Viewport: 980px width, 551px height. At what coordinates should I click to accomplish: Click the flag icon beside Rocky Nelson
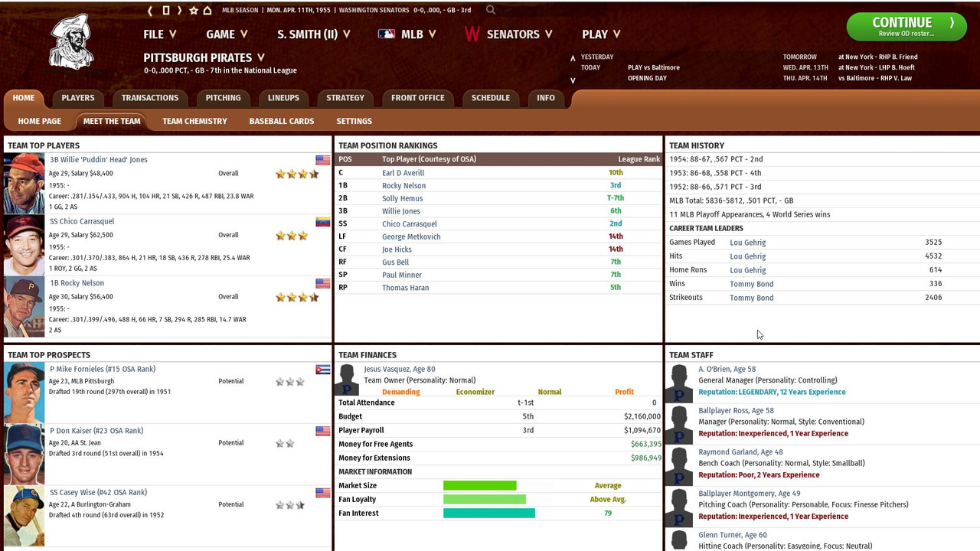coord(323,283)
